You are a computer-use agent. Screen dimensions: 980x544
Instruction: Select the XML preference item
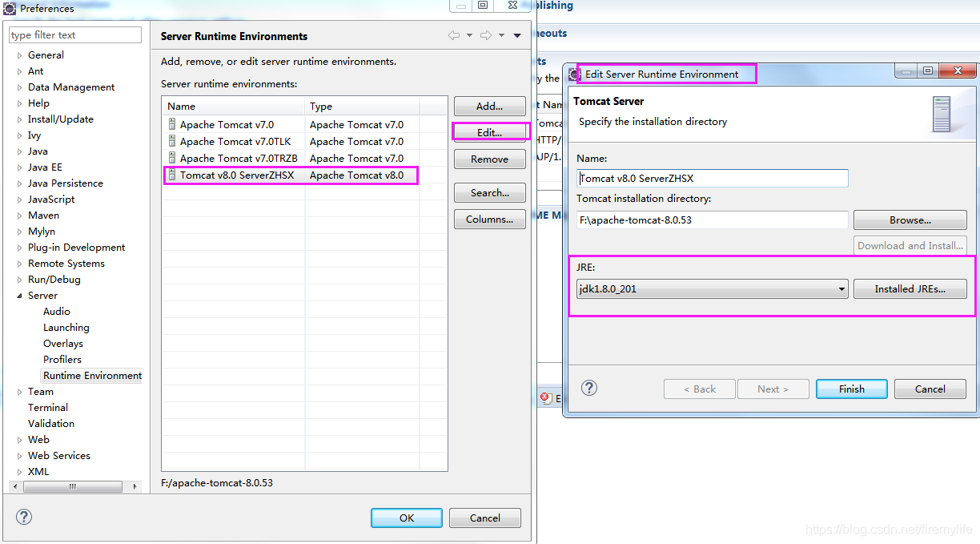38,472
